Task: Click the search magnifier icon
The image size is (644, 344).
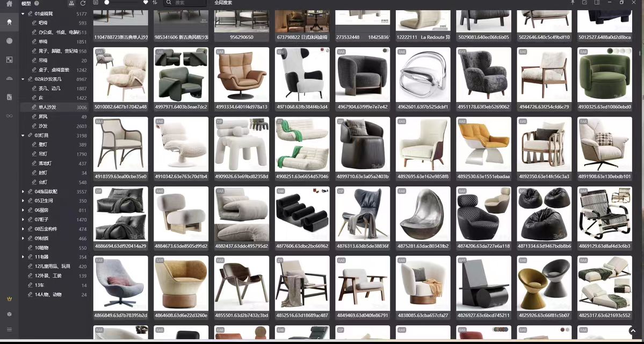Action: pos(169,3)
